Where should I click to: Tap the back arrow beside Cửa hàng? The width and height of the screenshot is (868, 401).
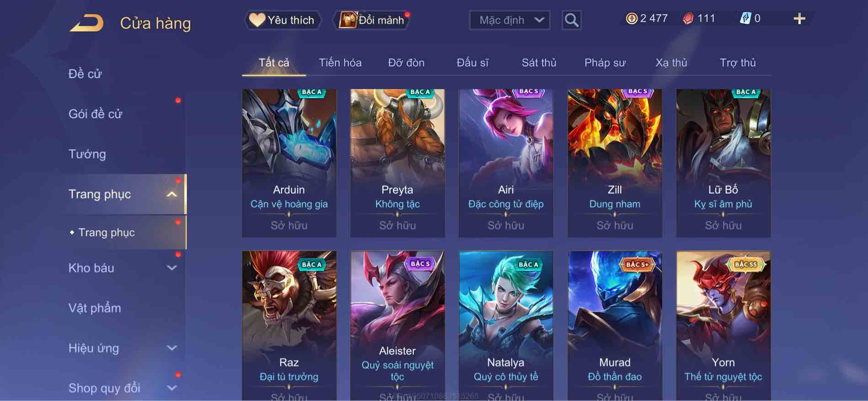86,22
